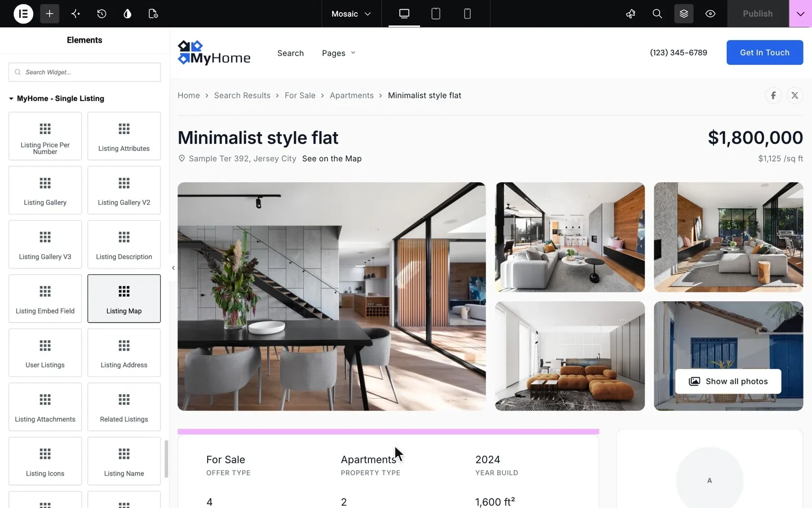Switch to tablet view mode
Image resolution: width=812 pixels, height=508 pixels.
(435, 14)
